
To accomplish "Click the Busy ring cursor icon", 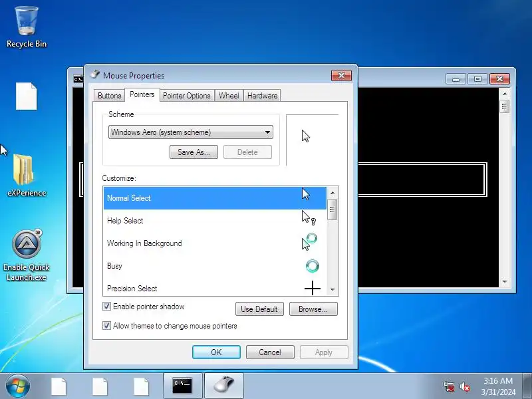I will point(312,266).
